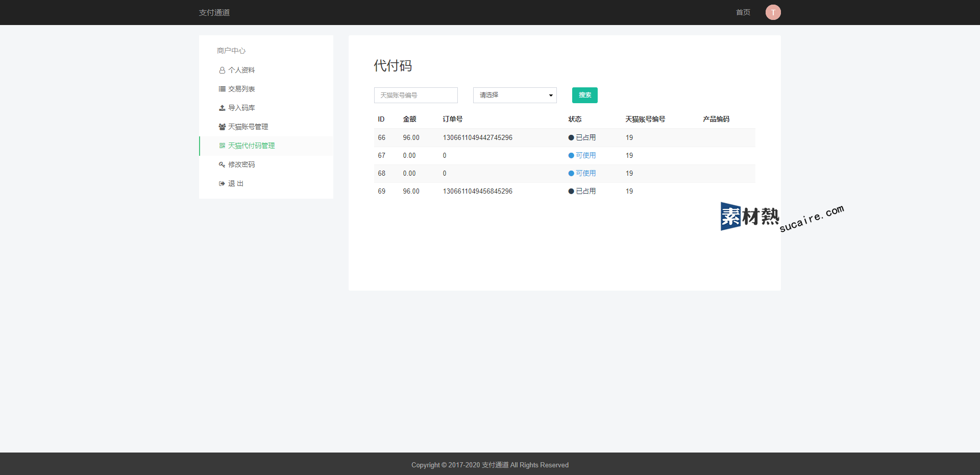Click the group icon beside 天猫账号管理
The image size is (980, 475).
[x=222, y=127]
